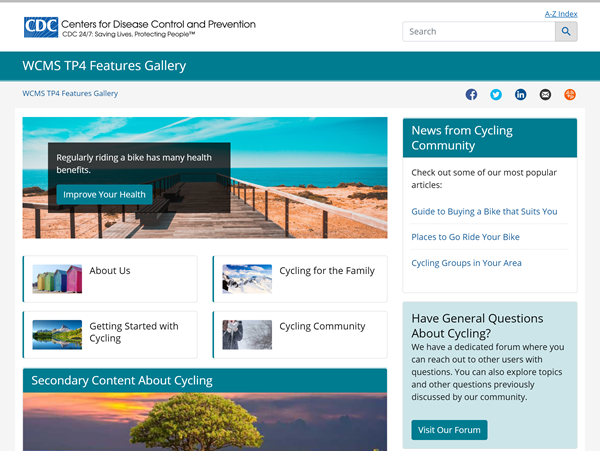Click the snowy mountain thumbnail
600x451 pixels.
247,279
